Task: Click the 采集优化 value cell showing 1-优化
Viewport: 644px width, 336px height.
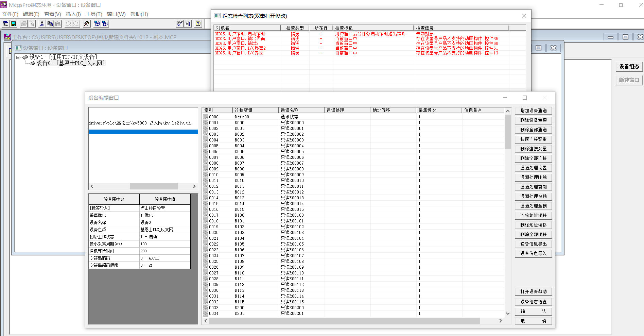Action: tap(165, 215)
